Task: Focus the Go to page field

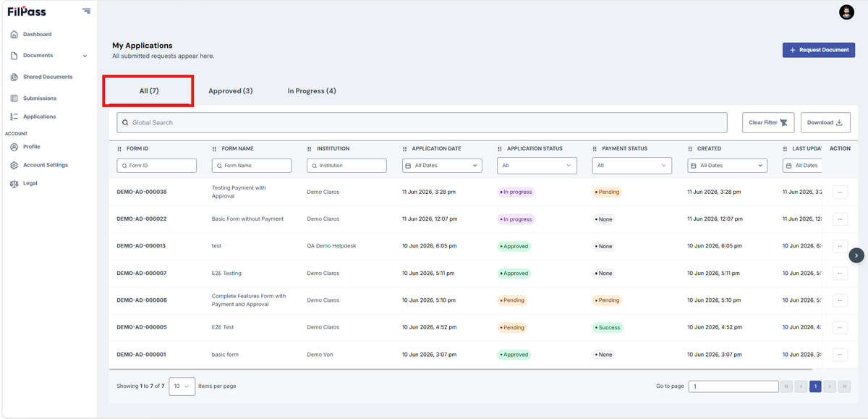Action: (x=733, y=386)
